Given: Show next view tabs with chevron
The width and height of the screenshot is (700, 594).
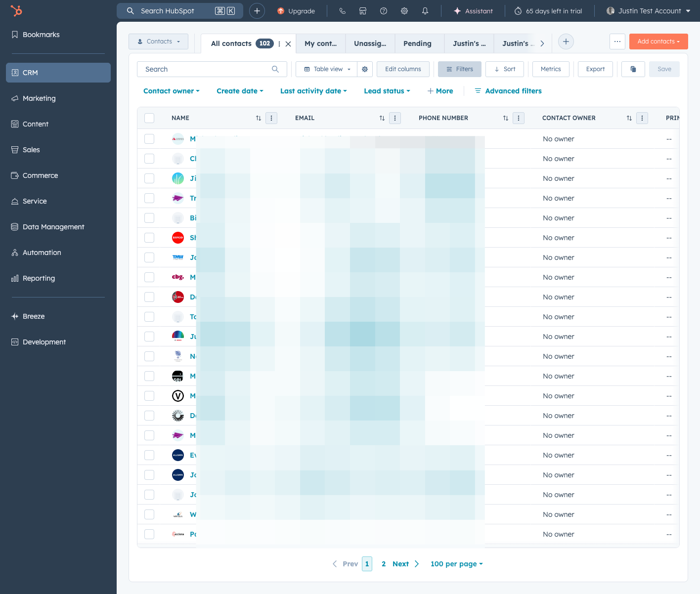Looking at the screenshot, I should click(x=542, y=43).
